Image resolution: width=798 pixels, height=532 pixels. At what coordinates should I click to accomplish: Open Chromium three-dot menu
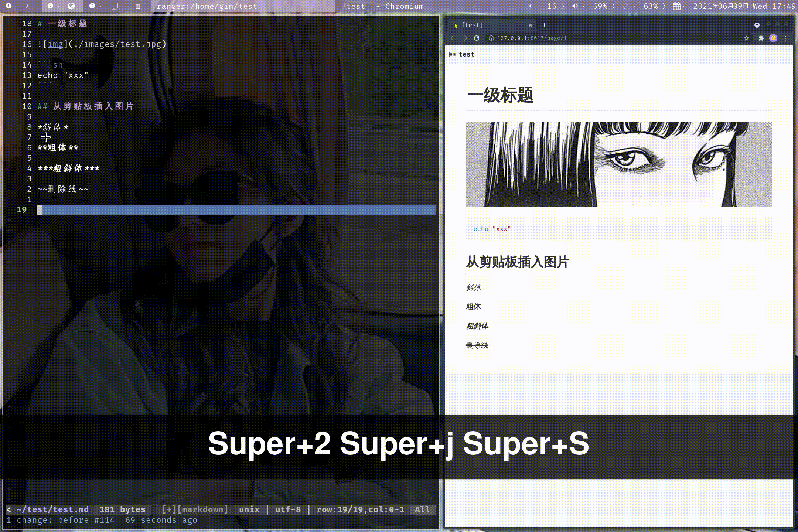785,38
